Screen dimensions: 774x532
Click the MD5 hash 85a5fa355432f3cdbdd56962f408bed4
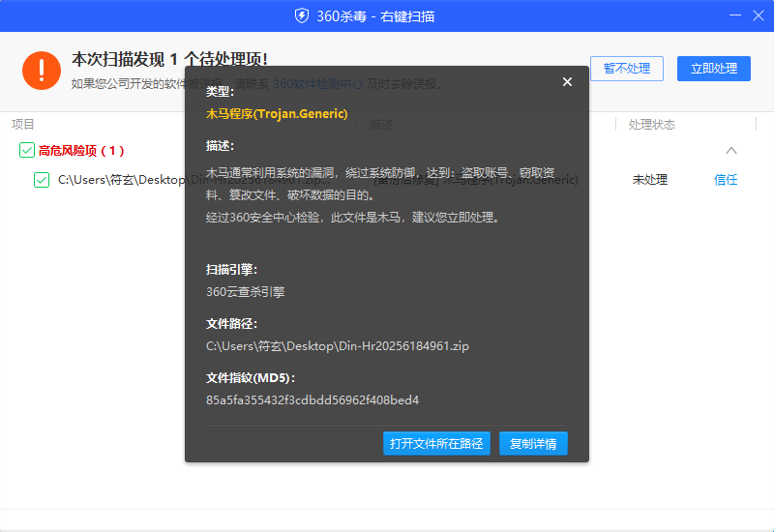[313, 399]
